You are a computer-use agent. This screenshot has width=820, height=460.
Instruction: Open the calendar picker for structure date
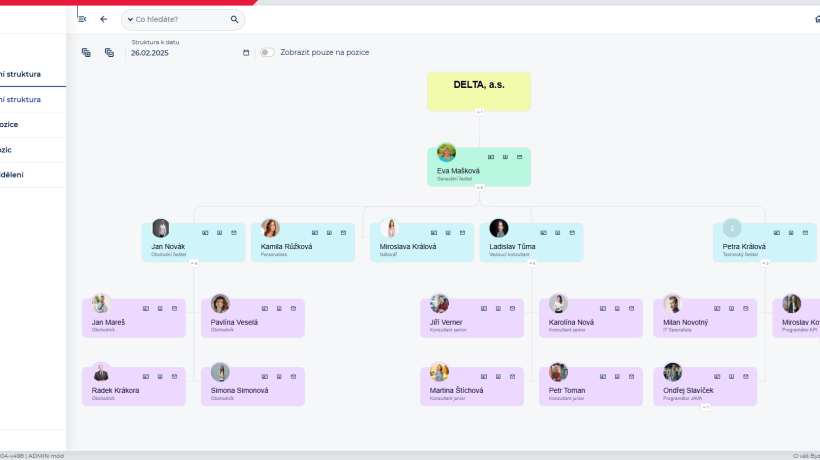point(246,52)
